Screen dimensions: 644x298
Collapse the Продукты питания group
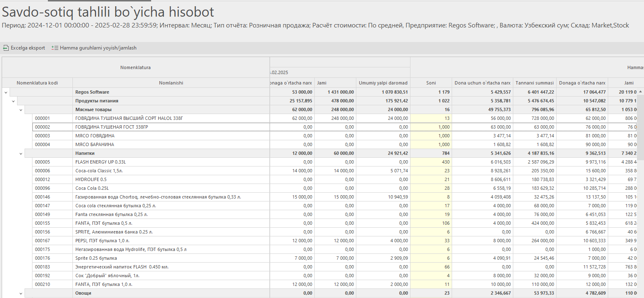click(x=13, y=101)
